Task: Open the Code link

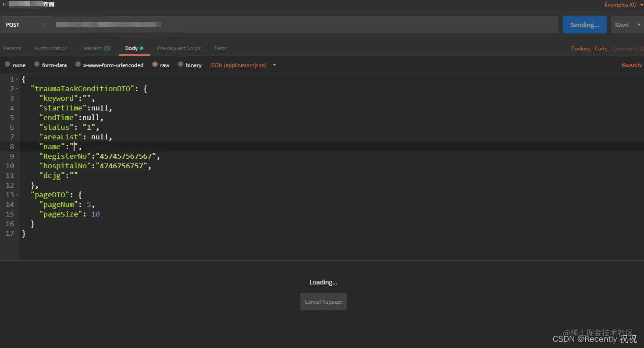Action: click(601, 49)
